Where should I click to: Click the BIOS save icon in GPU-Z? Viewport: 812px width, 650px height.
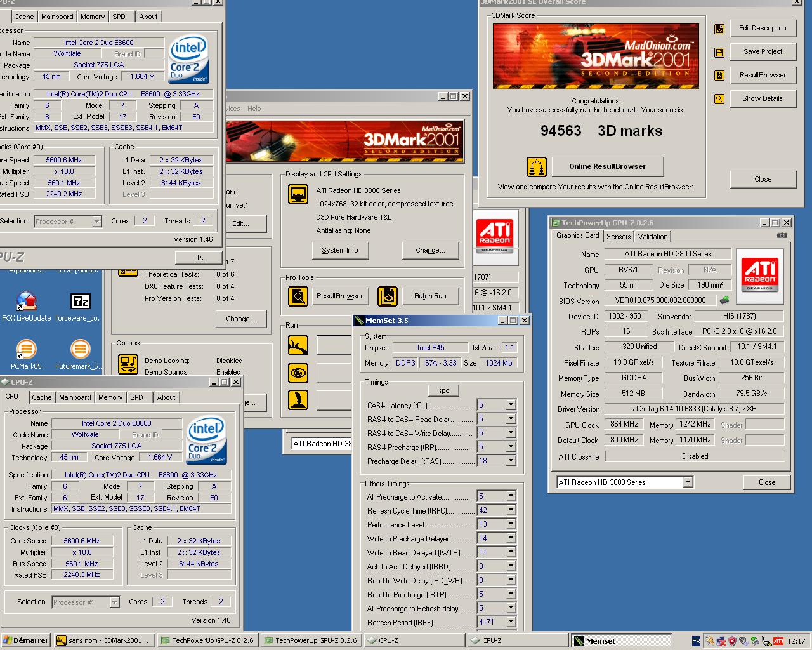[724, 300]
